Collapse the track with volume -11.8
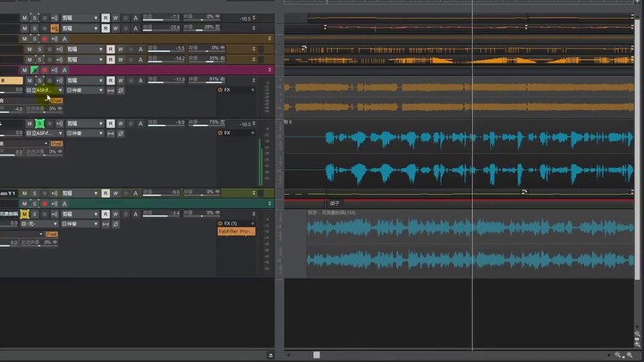Screen dimensions: 644x362 coord(254,80)
